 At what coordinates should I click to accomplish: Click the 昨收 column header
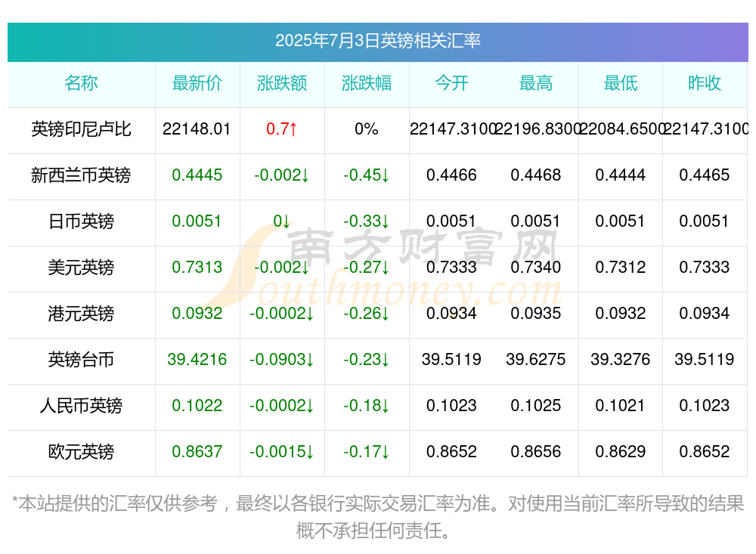click(705, 83)
